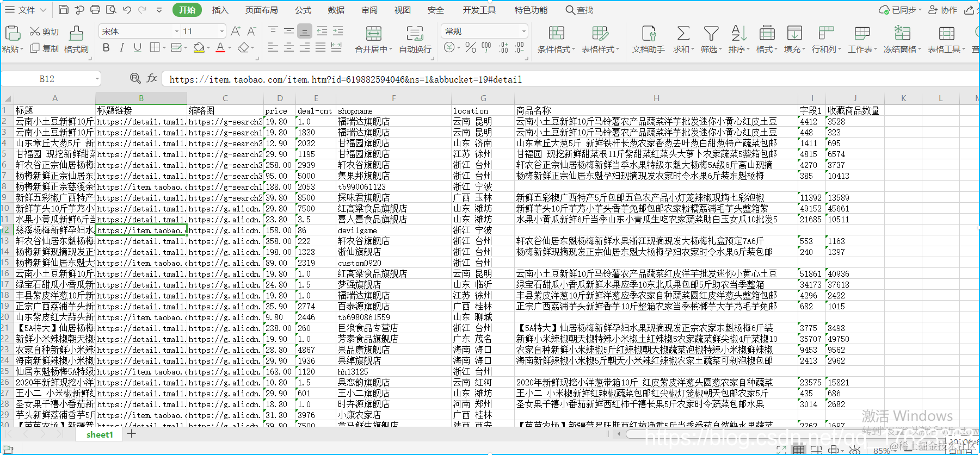Toggle align right
Viewport: 980px width, 455px height.
[305, 48]
